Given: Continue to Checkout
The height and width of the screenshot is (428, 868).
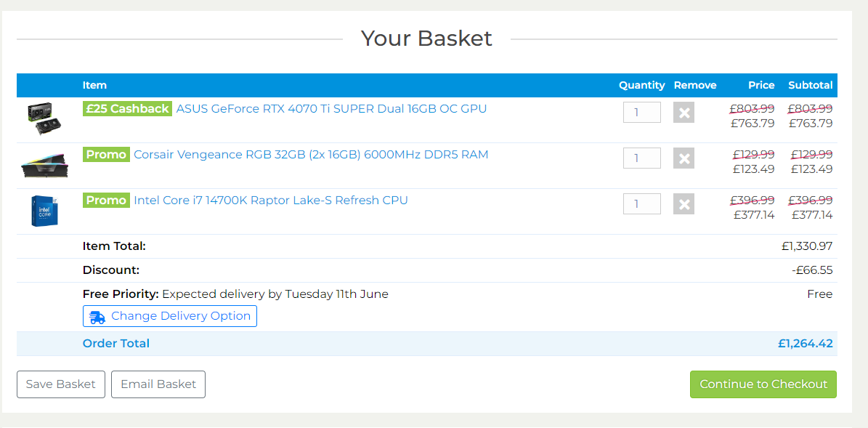Looking at the screenshot, I should 763,384.
